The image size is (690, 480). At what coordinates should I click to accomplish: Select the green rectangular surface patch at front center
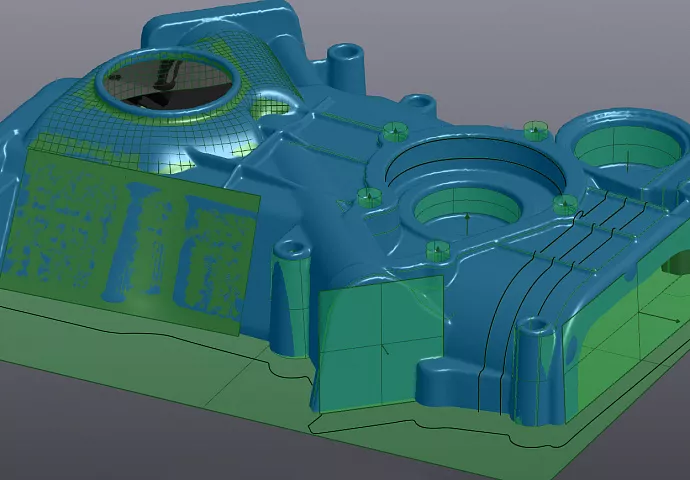[x=380, y=345]
